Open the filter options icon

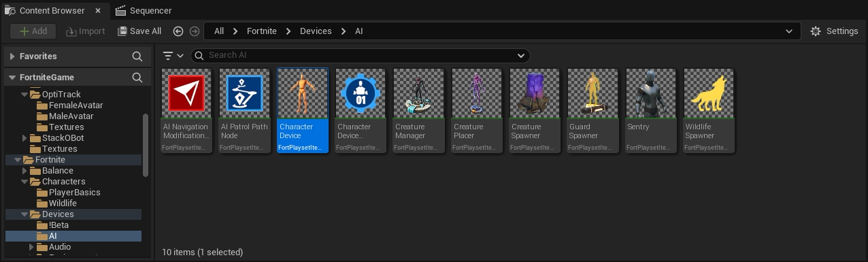pyautogui.click(x=173, y=56)
